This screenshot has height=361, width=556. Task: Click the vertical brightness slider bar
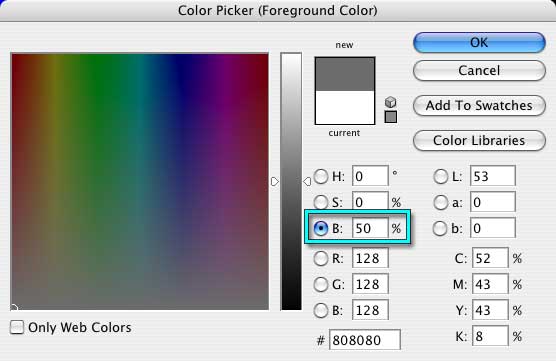point(291,182)
